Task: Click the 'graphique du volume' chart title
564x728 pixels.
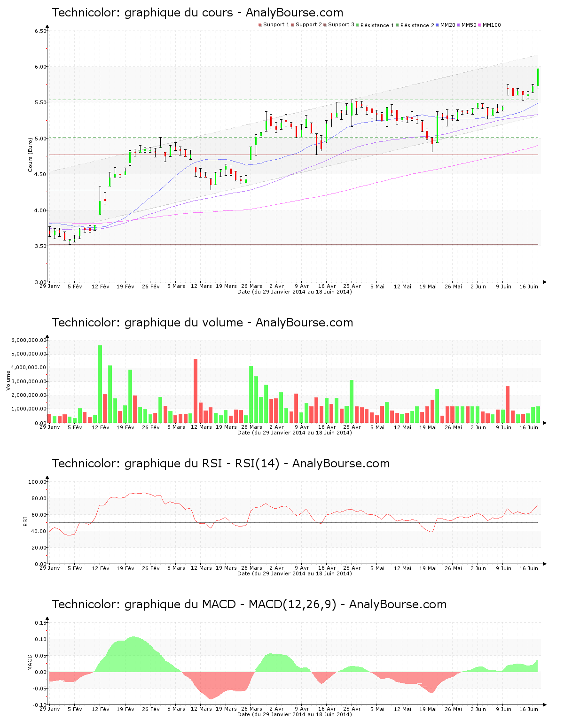Action: [x=202, y=323]
